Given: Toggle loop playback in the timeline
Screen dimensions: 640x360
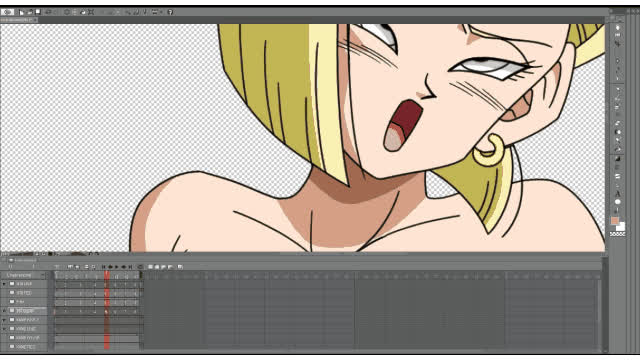Looking at the screenshot, I should (140, 267).
